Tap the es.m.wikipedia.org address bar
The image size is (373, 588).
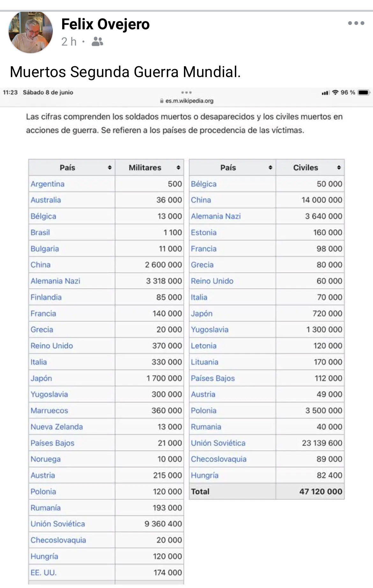pos(186,101)
